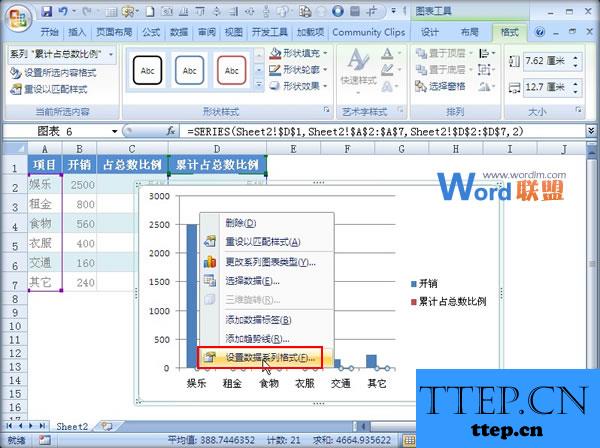
Task: Switch to 公式 (Formulas) tab
Action: (x=151, y=32)
